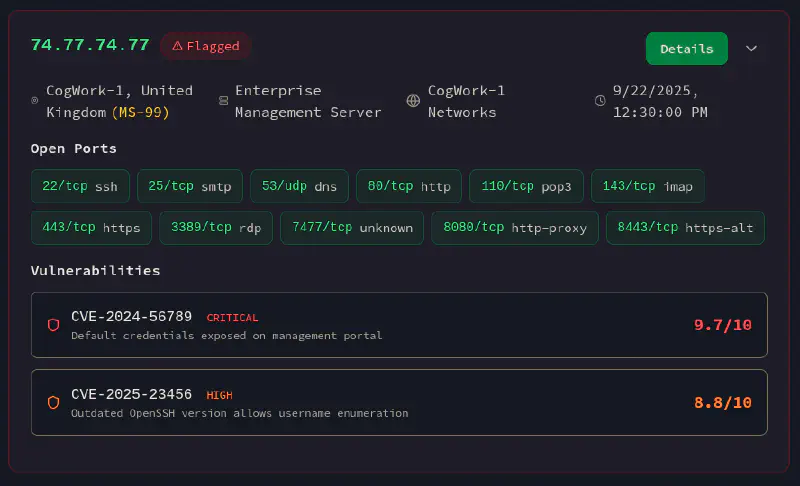Image resolution: width=800 pixels, height=486 pixels.
Task: Click the 7477/tcp unknown port tag
Action: (352, 228)
